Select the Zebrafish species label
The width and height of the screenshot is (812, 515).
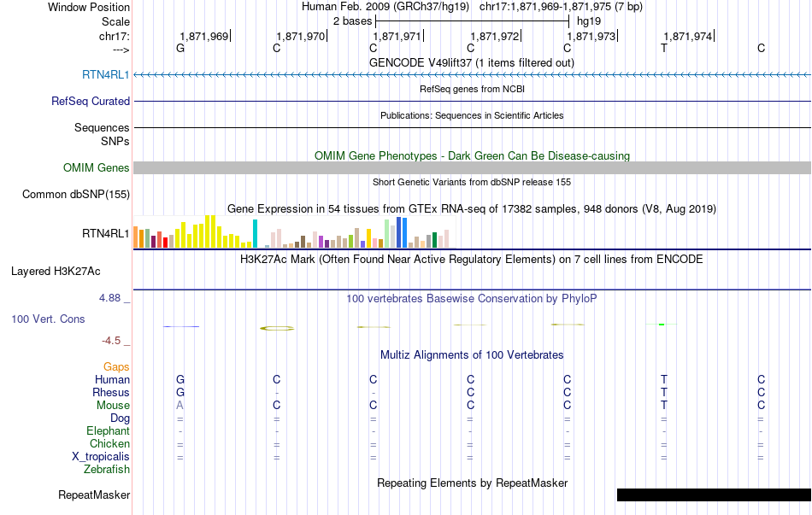[107, 470]
